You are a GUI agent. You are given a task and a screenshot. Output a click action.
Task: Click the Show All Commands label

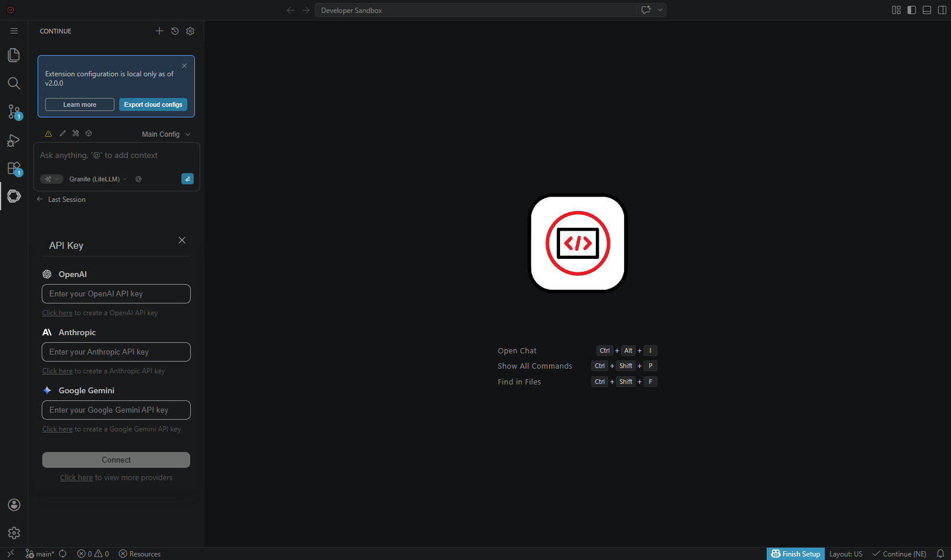535,366
